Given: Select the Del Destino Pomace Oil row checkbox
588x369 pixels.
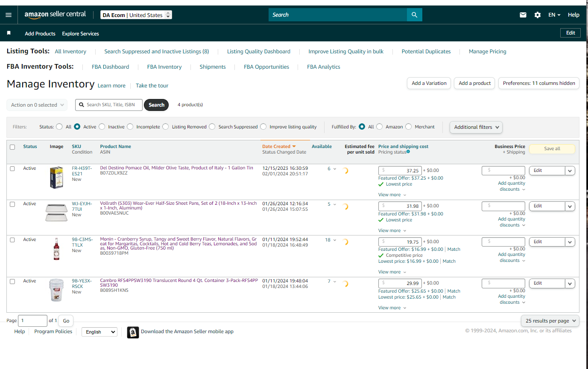Looking at the screenshot, I should pyautogui.click(x=12, y=169).
